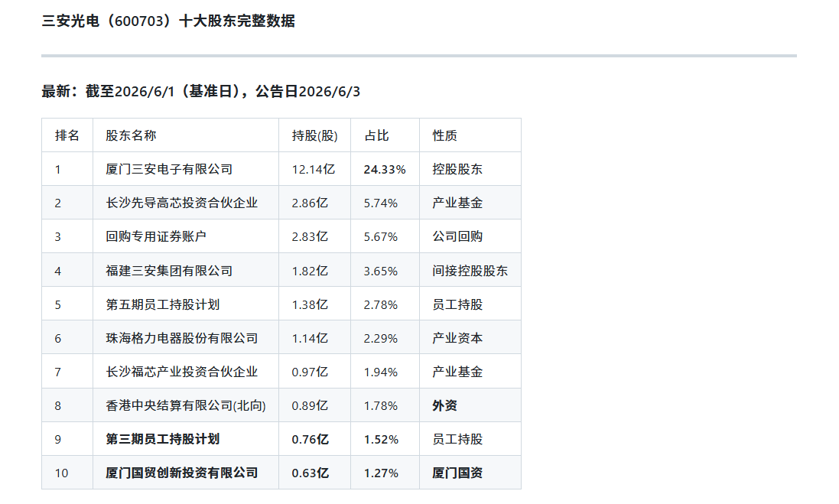Click the 2.86亿 holding value
The image size is (839, 504).
310,203
